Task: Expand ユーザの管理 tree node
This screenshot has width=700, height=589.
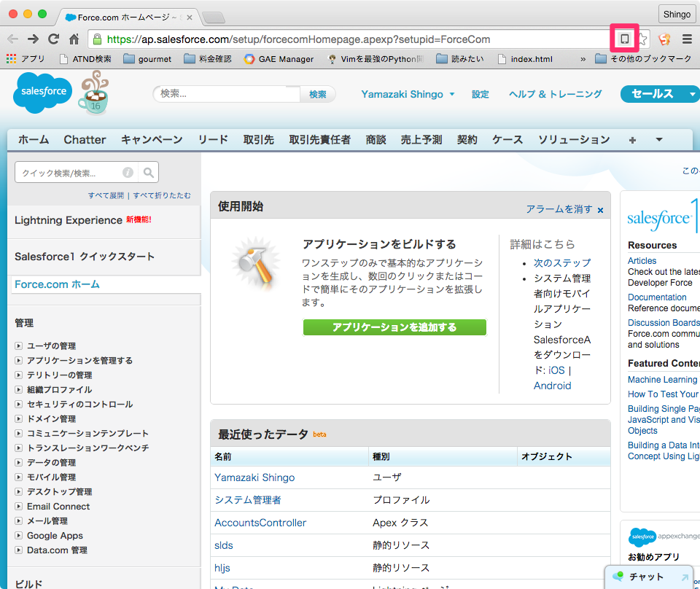Action: click(x=18, y=346)
